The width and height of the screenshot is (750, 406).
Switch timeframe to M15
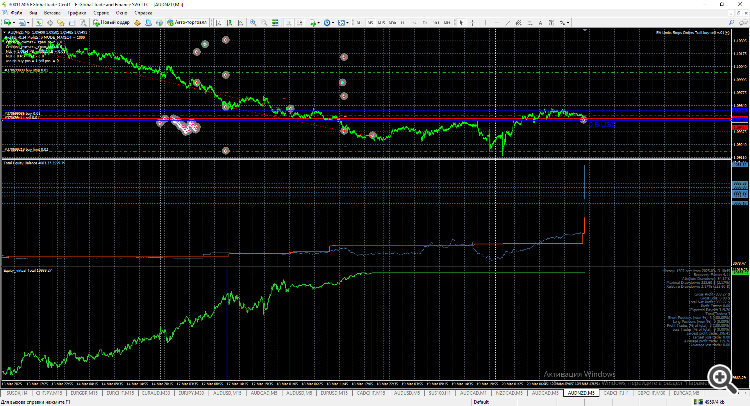tap(381, 22)
